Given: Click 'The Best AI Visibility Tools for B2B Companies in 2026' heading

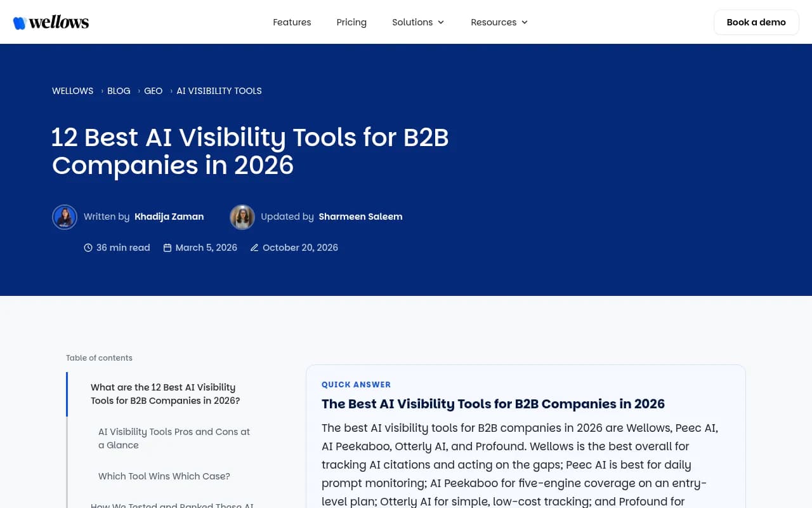Looking at the screenshot, I should [493, 404].
